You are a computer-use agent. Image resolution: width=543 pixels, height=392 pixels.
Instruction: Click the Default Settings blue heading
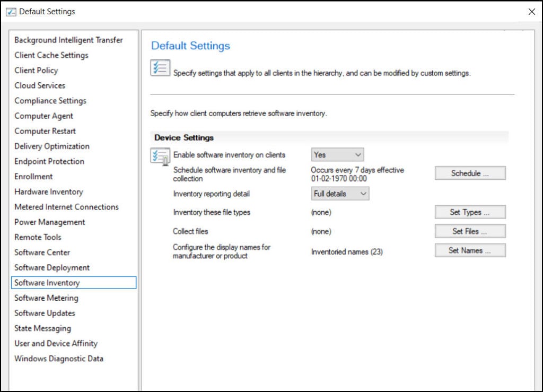190,46
